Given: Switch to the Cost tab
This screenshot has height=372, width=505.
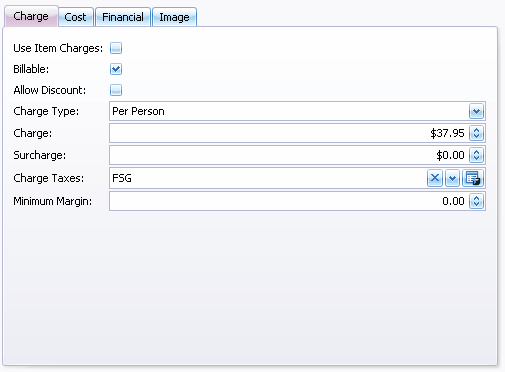Looking at the screenshot, I should tap(76, 17).
